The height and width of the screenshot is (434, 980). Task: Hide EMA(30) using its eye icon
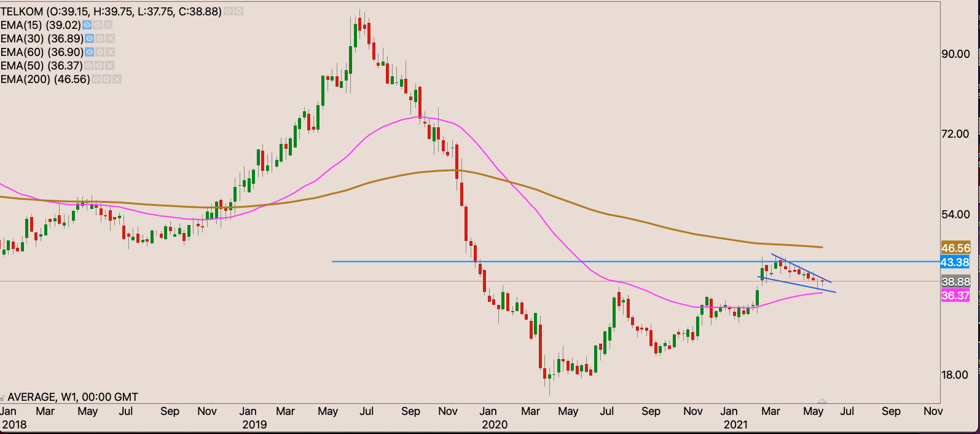[x=90, y=39]
